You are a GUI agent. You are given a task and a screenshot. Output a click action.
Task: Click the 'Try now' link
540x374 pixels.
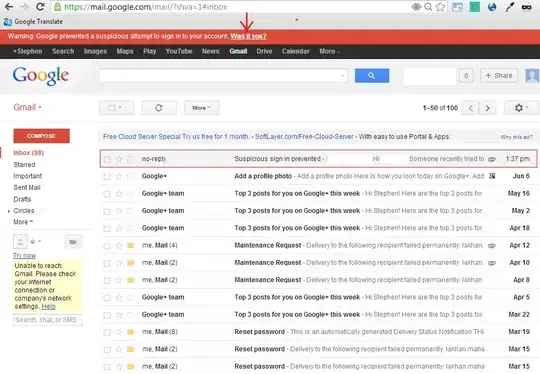coord(24,256)
